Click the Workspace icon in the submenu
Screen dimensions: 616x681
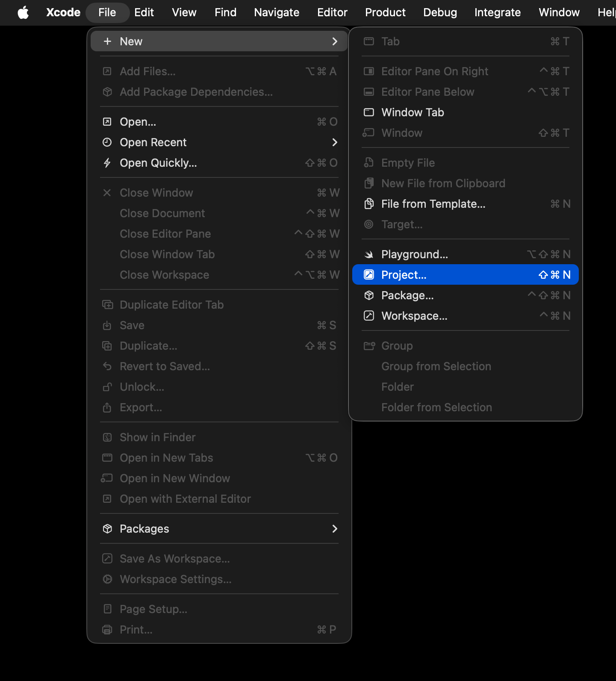[x=368, y=316]
